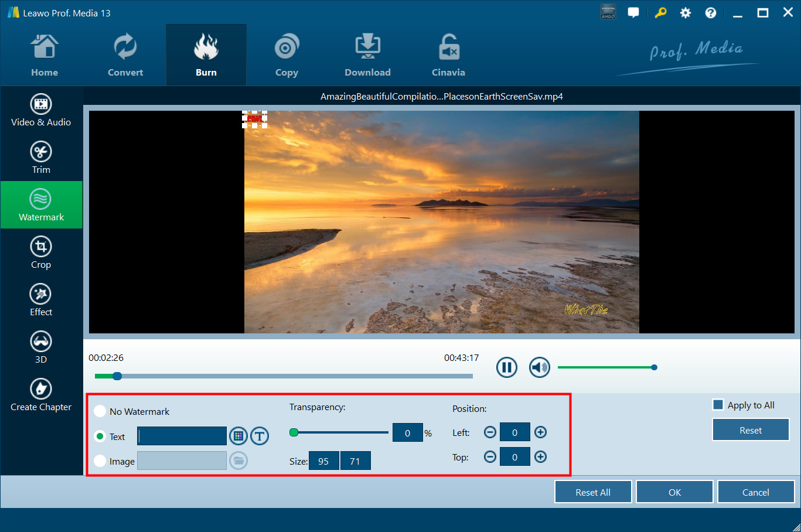Open watermark text color picker
801x532 pixels.
(238, 436)
